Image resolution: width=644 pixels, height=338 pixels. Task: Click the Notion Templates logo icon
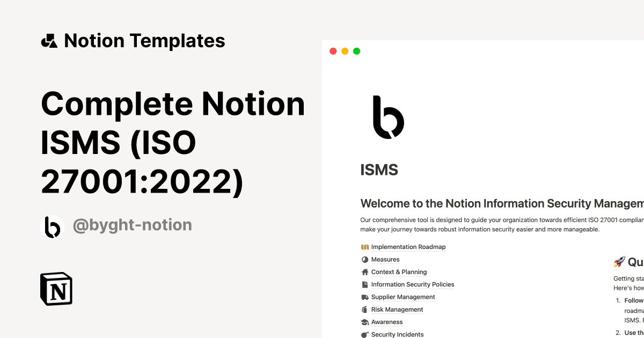point(50,40)
